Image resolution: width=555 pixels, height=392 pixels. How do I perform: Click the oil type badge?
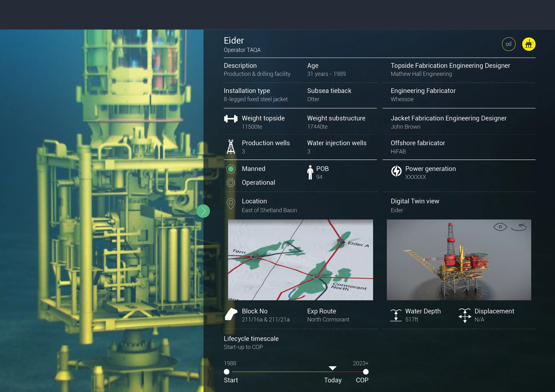(x=508, y=44)
